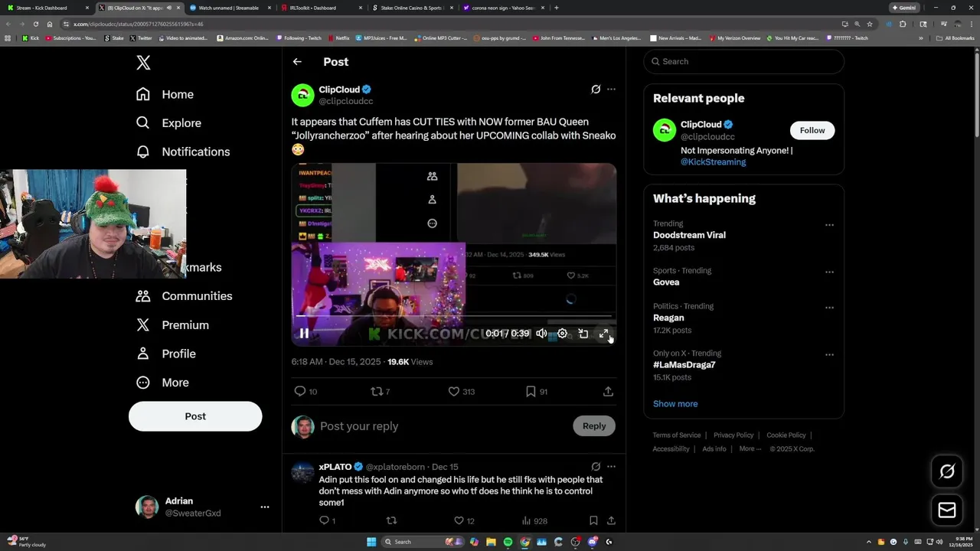Click the big Post compose button
980x551 pixels.
click(195, 416)
